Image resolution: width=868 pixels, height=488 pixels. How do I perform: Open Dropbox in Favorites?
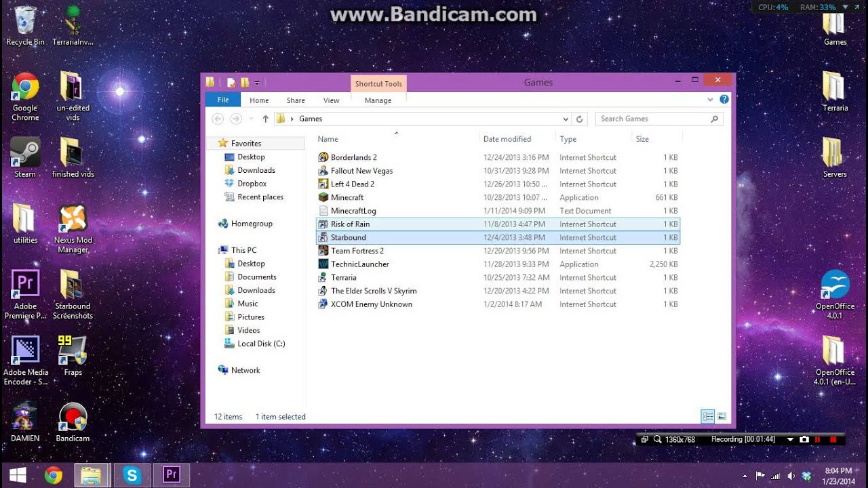[252, 184]
